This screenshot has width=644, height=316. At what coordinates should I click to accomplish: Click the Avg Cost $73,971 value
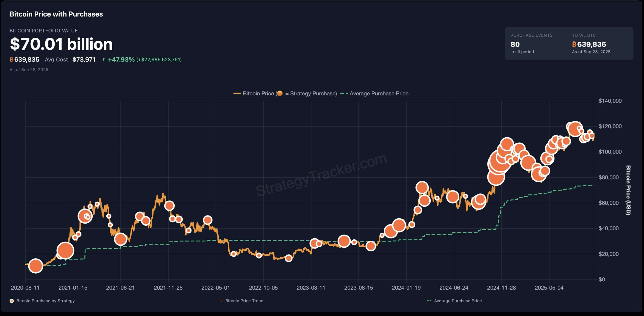click(84, 59)
